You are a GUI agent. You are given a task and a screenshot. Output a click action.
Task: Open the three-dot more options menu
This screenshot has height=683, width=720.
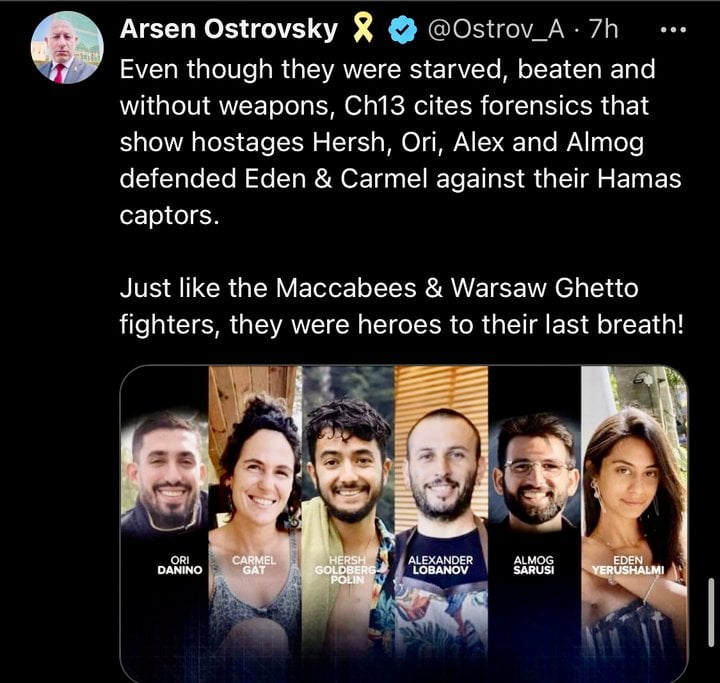tap(673, 30)
